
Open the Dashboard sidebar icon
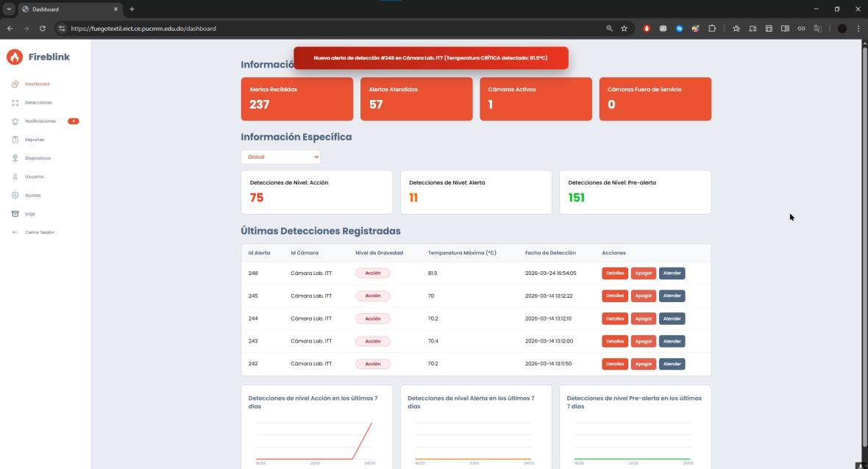[x=15, y=84]
